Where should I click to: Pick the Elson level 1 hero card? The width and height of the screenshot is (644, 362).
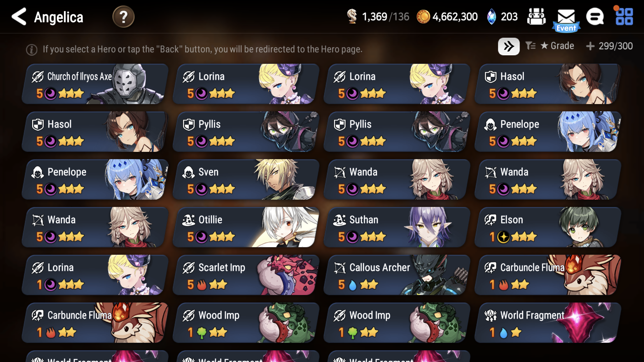(x=547, y=227)
